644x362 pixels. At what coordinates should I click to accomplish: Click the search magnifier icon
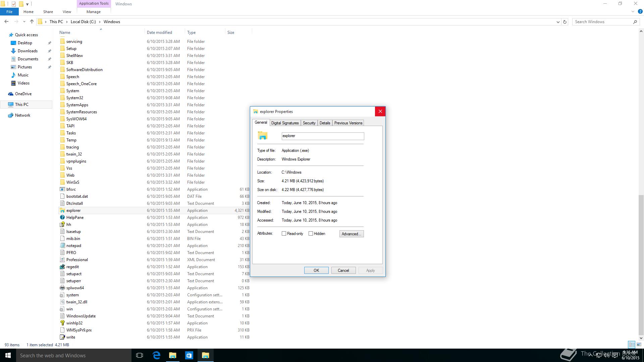pos(635,22)
